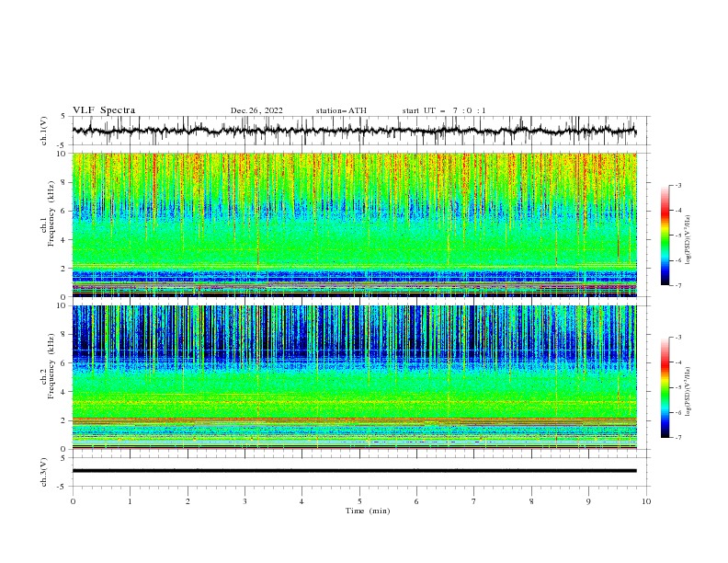
Task: Click the "9" tick on the time axis
Action: (588, 501)
